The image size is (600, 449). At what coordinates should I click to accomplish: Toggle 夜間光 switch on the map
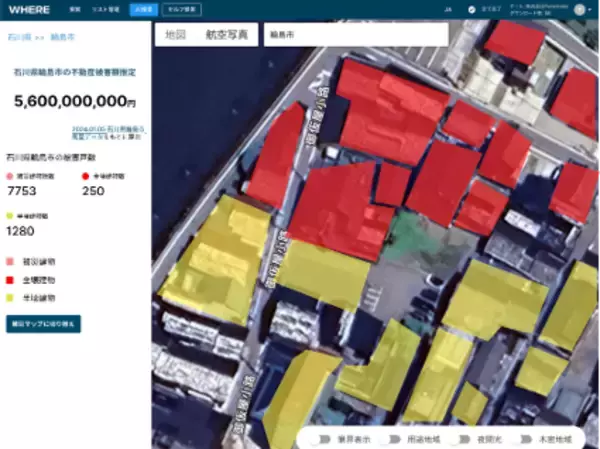[x=461, y=439]
